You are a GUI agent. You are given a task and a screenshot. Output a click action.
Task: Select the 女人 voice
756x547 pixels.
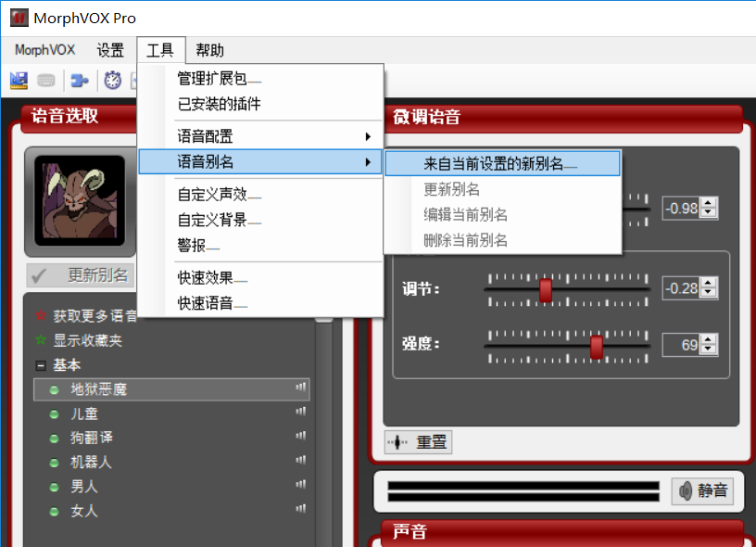click(x=171, y=510)
